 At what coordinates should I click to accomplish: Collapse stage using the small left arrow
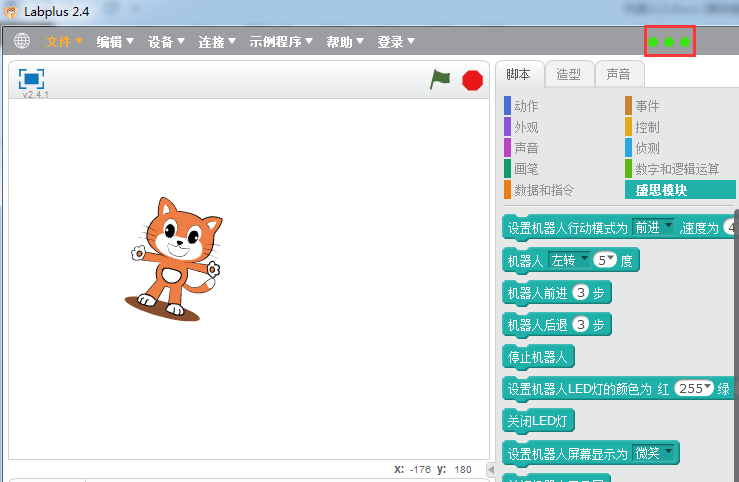pos(491,469)
